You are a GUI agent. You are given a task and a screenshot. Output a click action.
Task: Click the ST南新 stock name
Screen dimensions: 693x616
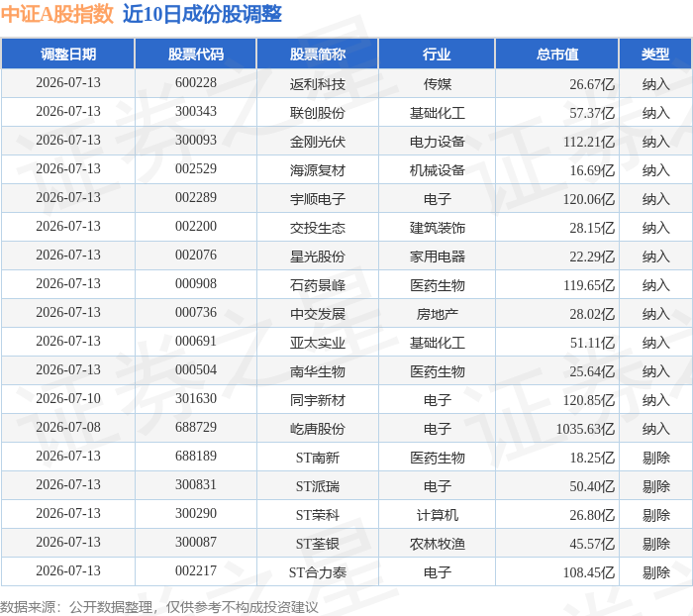[318, 458]
